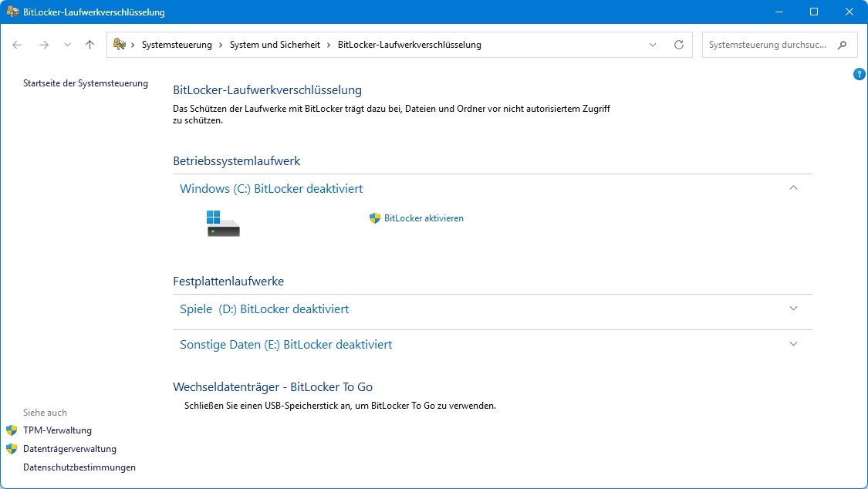Click Sonstige Daten (E:) BitLocker deaktiviert heading
Viewport: 868px width, 489px height.
pyautogui.click(x=285, y=345)
